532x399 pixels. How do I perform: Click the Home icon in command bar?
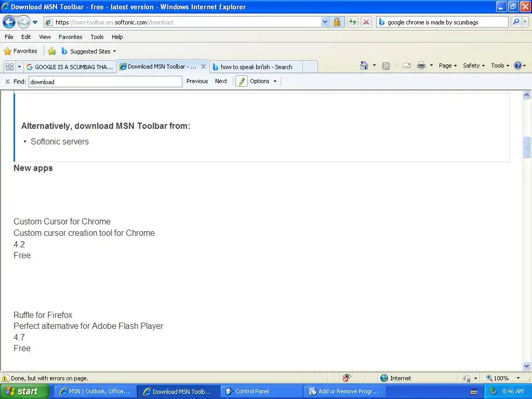(x=364, y=65)
